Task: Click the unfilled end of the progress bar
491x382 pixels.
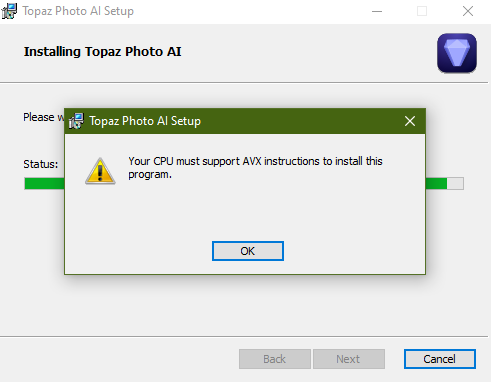Action: point(455,183)
